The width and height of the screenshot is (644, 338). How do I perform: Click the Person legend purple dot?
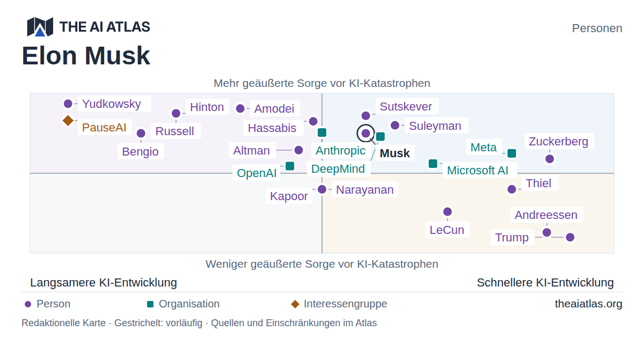click(28, 304)
